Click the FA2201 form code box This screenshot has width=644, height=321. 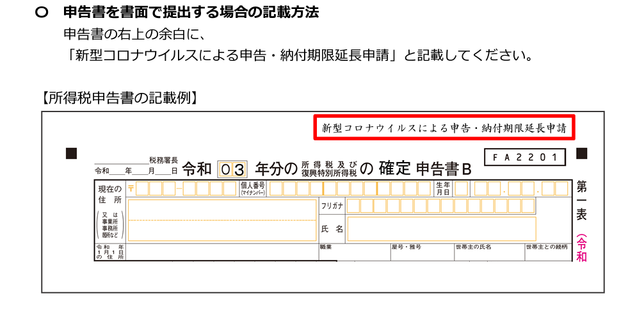525,157
